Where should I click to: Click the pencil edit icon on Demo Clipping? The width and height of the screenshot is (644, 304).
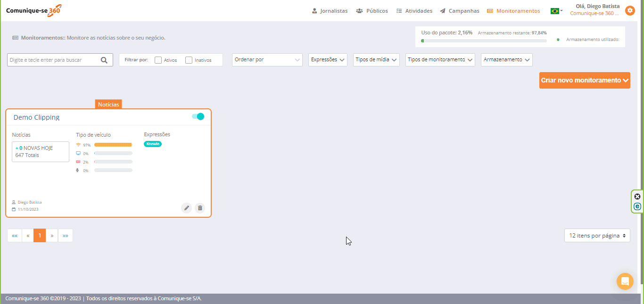pyautogui.click(x=186, y=208)
